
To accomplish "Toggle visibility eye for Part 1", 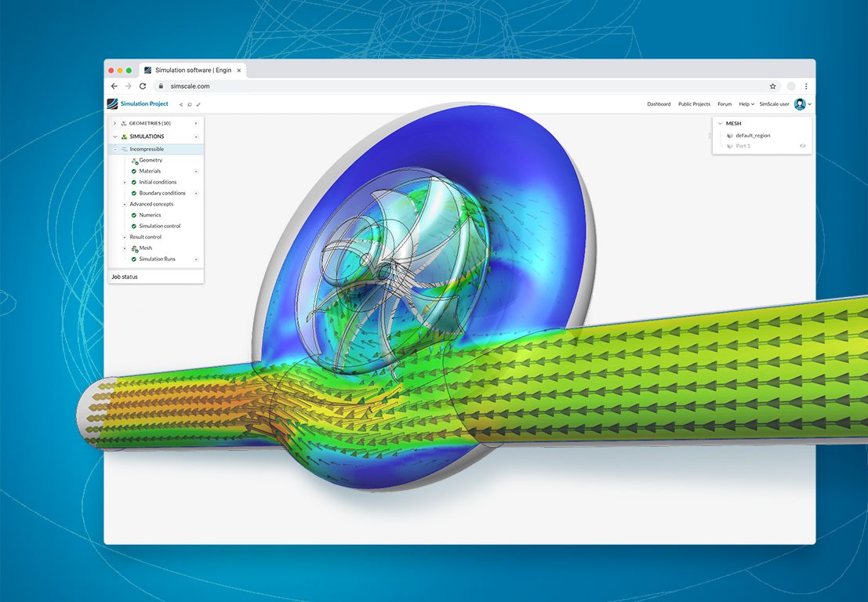I will [802, 146].
